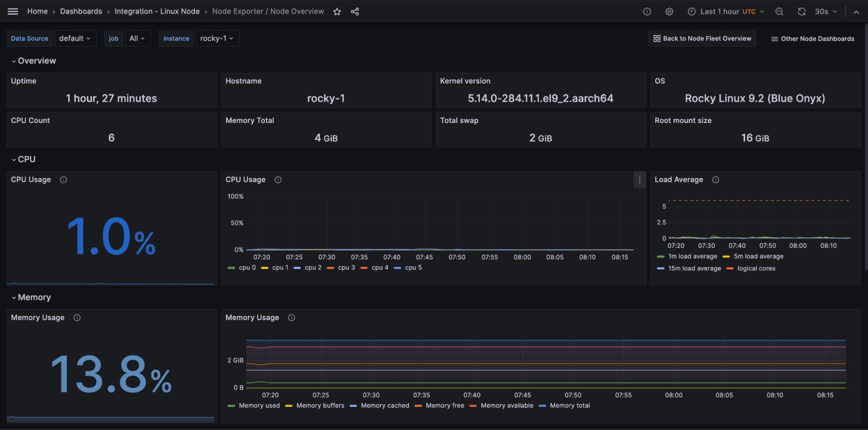Click Back to Node Fleet Overview
Image resolution: width=868 pixels, height=430 pixels.
click(702, 38)
